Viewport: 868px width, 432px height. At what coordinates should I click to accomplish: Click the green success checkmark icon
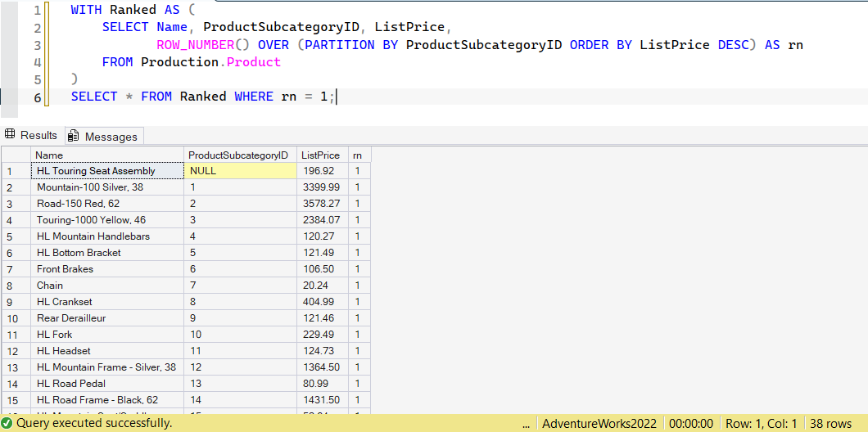point(7,423)
